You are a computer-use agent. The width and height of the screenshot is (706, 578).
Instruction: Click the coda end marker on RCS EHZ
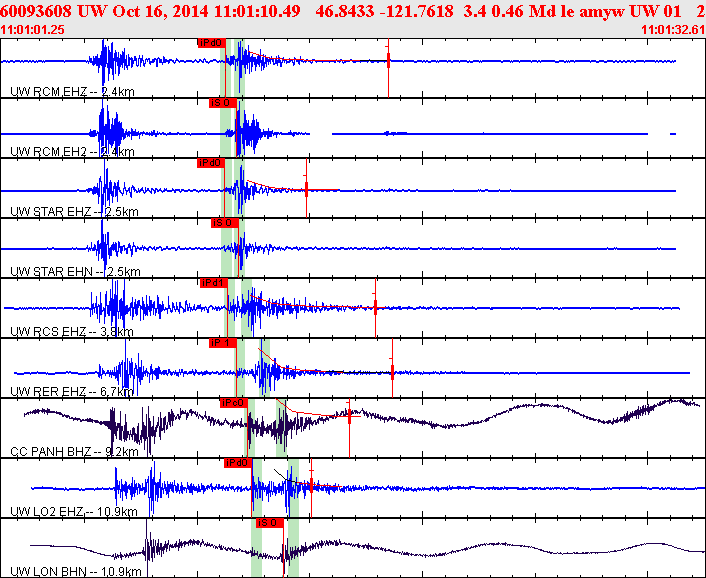coord(375,307)
